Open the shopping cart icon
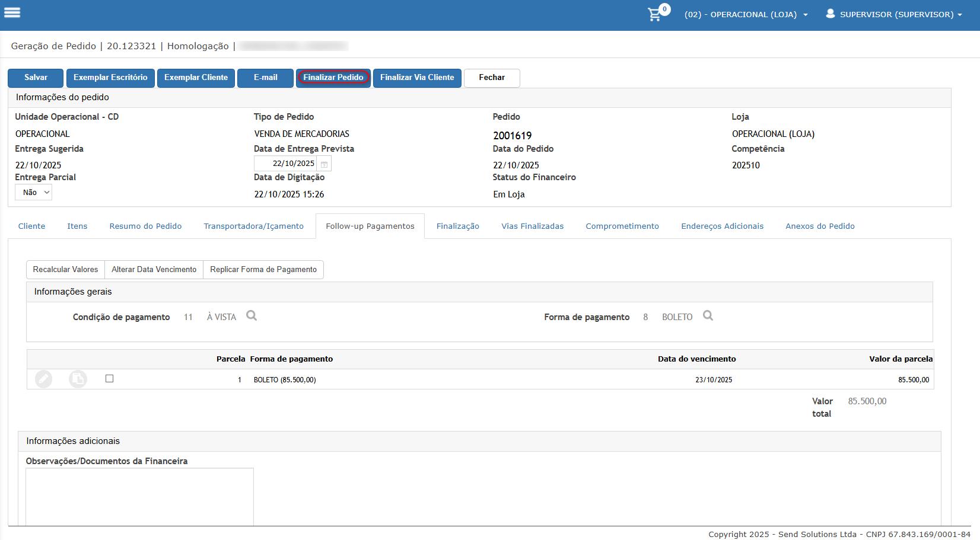 pos(654,14)
